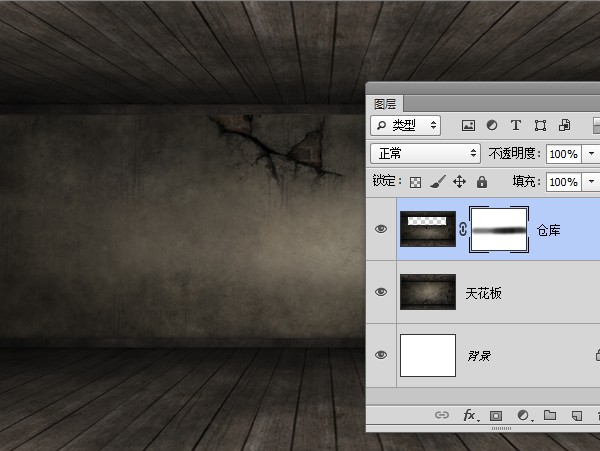Click the panel bottom resize grip
Image resolution: width=600 pixels, height=451 pixels.
(x=501, y=428)
